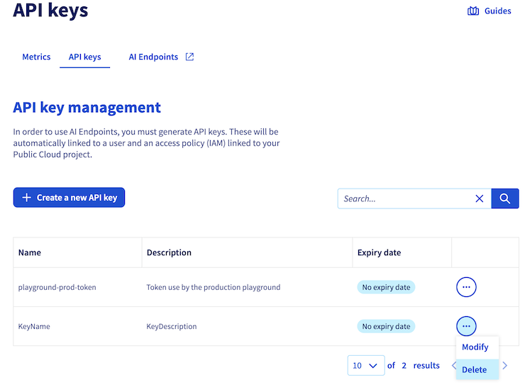Click in the Search input field
This screenshot has width=532, height=392.
coord(404,199)
